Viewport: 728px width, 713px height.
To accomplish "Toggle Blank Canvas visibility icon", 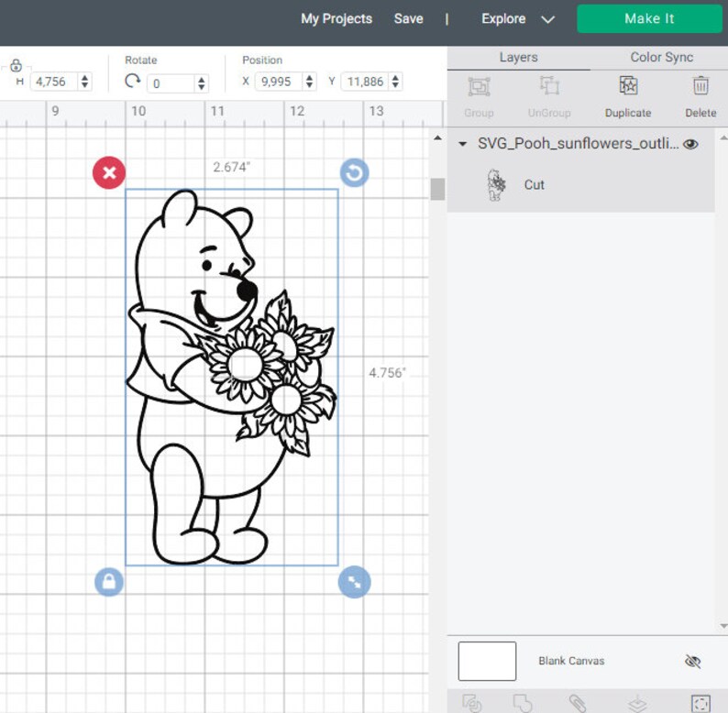I will [693, 661].
